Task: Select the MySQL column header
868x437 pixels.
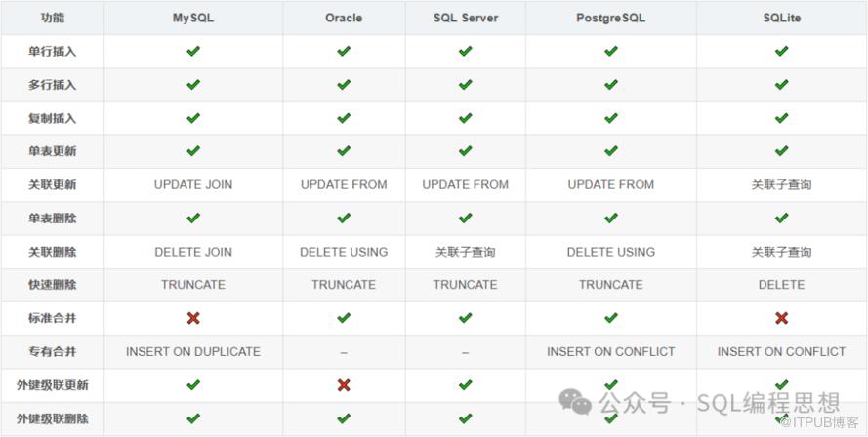Action: pyautogui.click(x=193, y=18)
